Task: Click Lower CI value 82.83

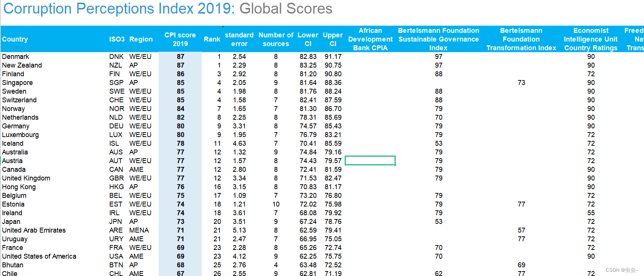Action: pos(308,57)
